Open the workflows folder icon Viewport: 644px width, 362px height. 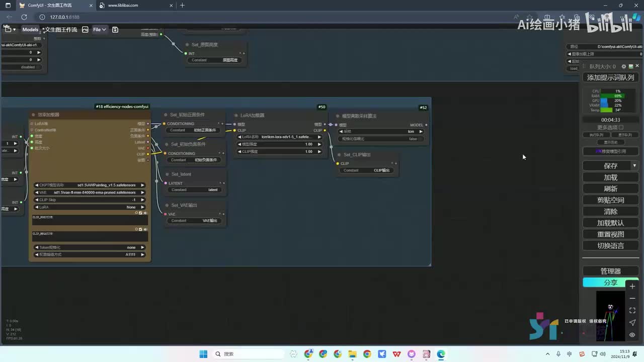coord(8,30)
